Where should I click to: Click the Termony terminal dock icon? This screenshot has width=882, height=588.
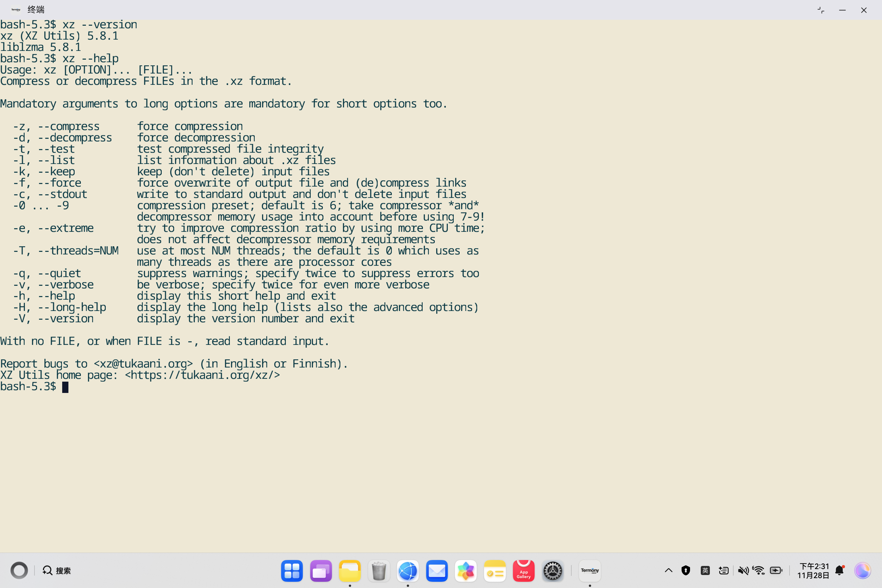[x=589, y=571]
